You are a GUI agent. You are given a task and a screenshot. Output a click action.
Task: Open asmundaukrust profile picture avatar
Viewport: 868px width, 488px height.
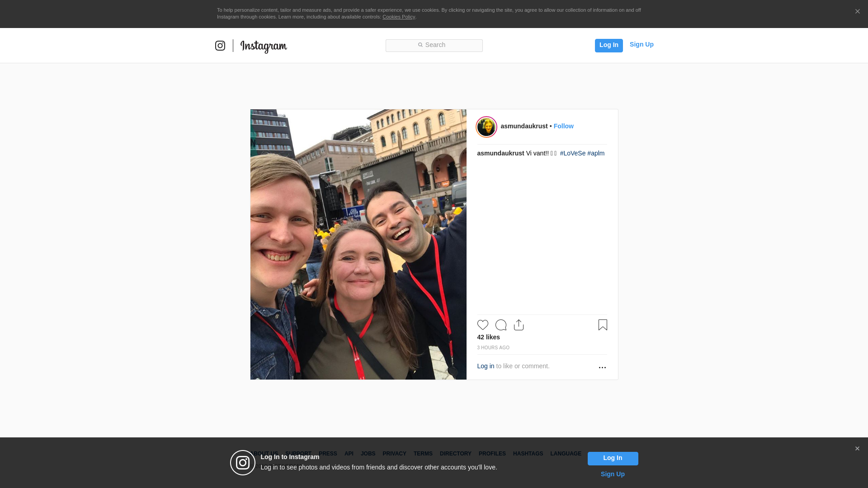(x=486, y=127)
